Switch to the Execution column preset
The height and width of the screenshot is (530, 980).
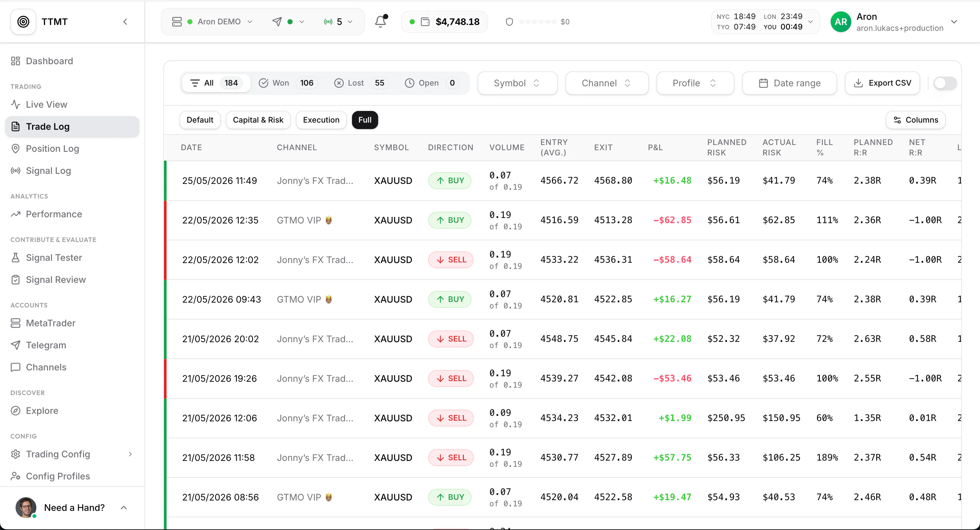[321, 120]
